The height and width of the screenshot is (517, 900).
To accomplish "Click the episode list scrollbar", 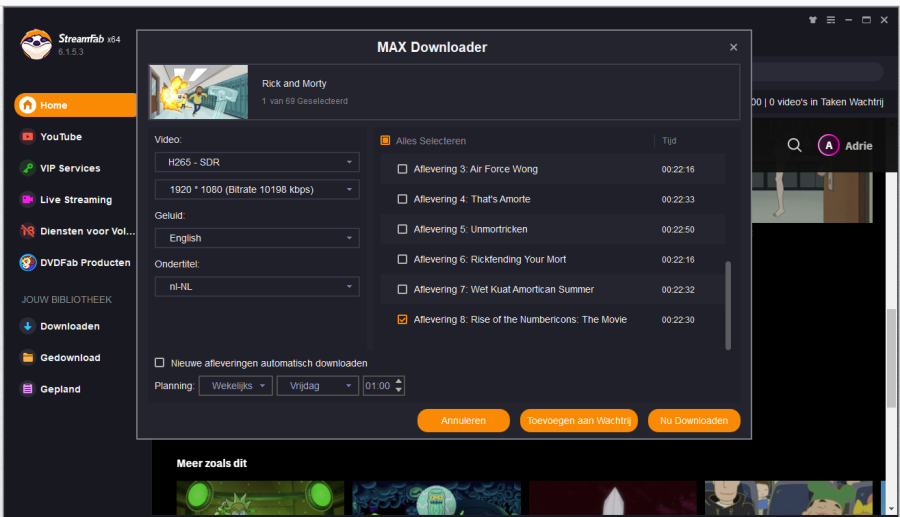I will 728,305.
